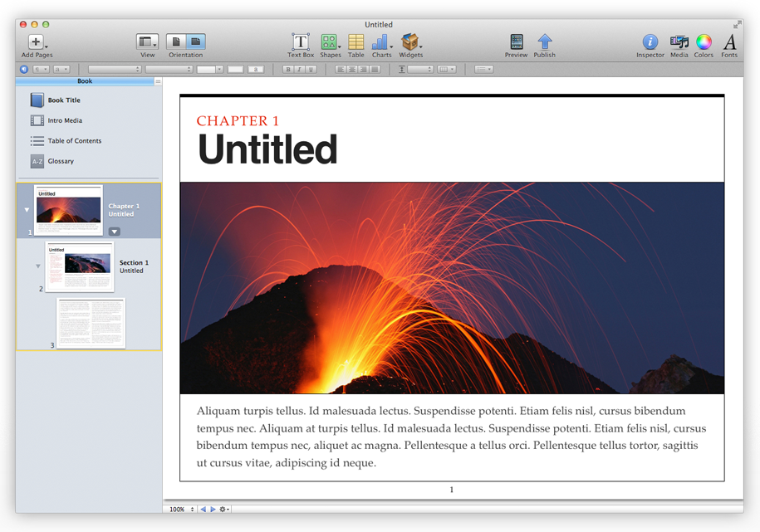Viewport: 760px width, 532px height.
Task: Open the Inspector panel
Action: pos(650,41)
